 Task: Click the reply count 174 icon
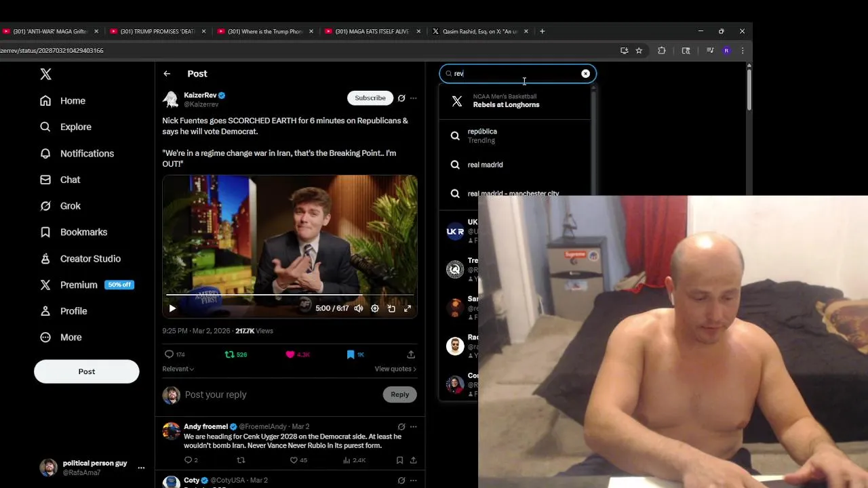(175, 354)
